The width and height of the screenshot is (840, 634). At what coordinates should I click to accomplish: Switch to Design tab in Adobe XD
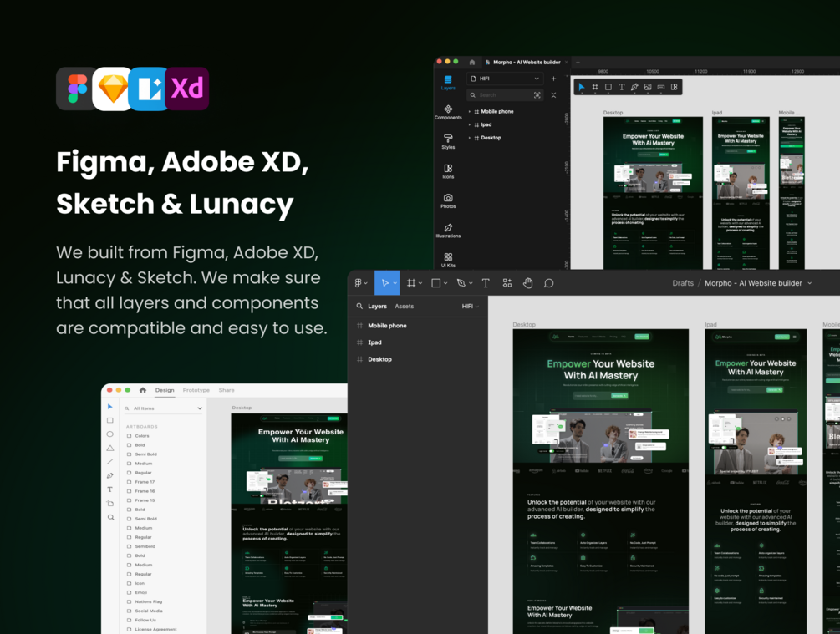click(x=165, y=390)
